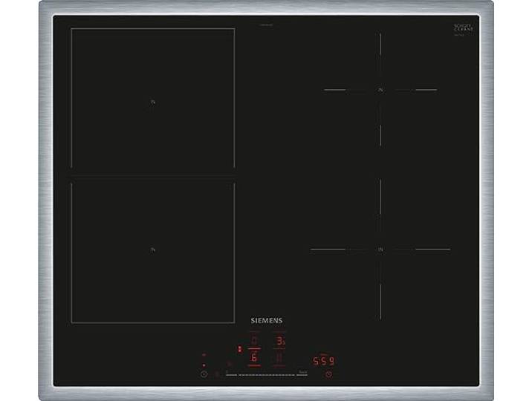The height and width of the screenshot is (401, 532).
Task: Tap the front right cooking zone center
Action: (x=380, y=250)
